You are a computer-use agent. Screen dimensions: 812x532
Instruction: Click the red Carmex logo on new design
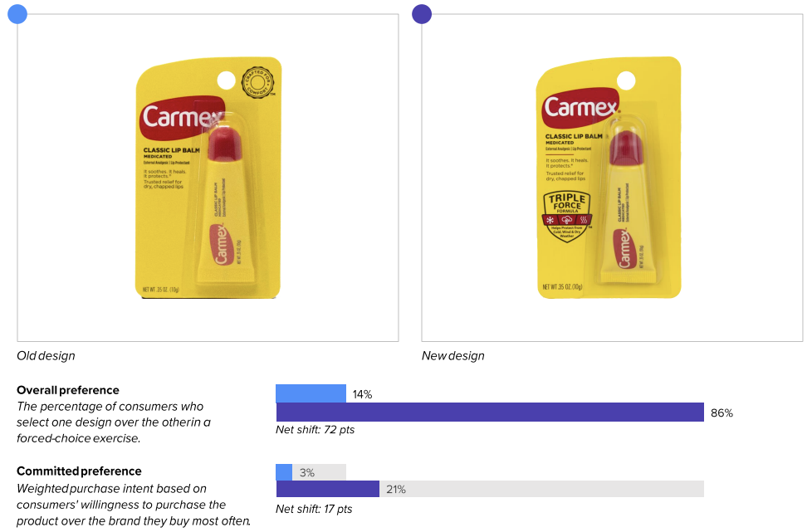tap(580, 108)
